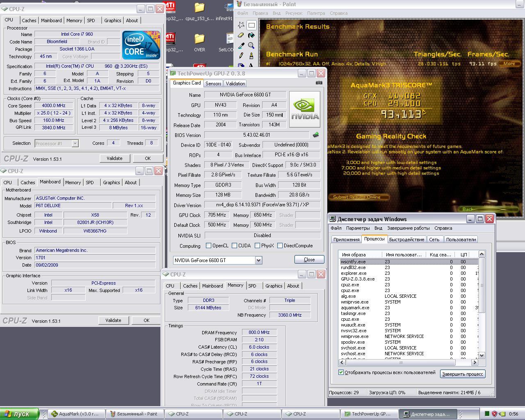Open the Параметры menu in Task Manager

(358, 228)
